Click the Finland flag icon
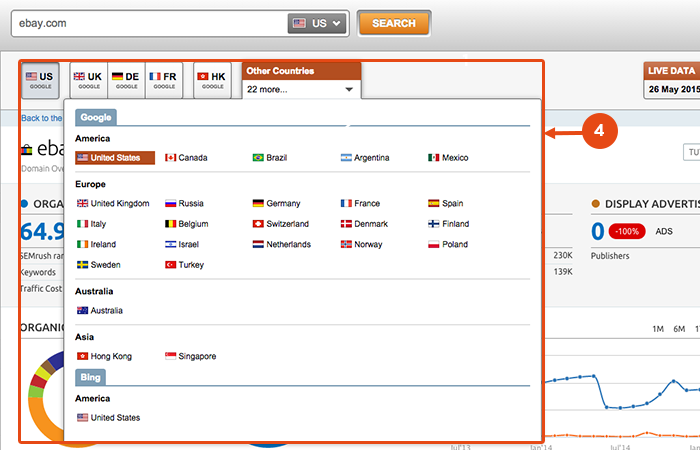 [433, 224]
